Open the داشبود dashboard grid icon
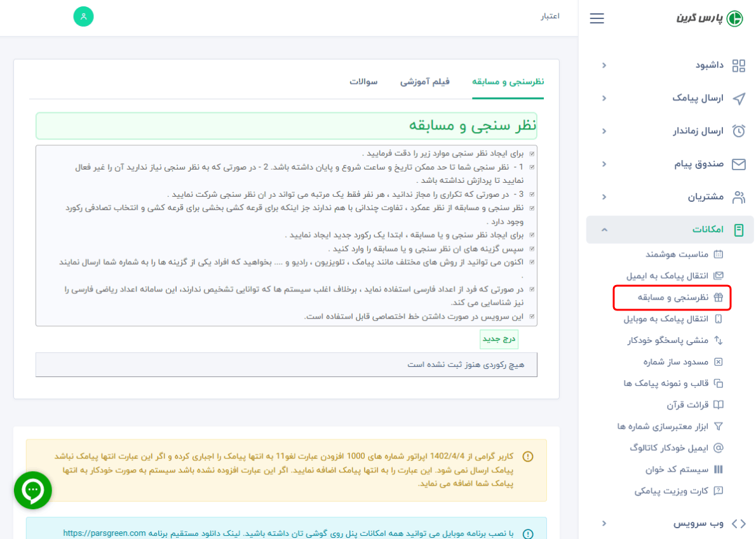The image size is (756, 539). [738, 65]
